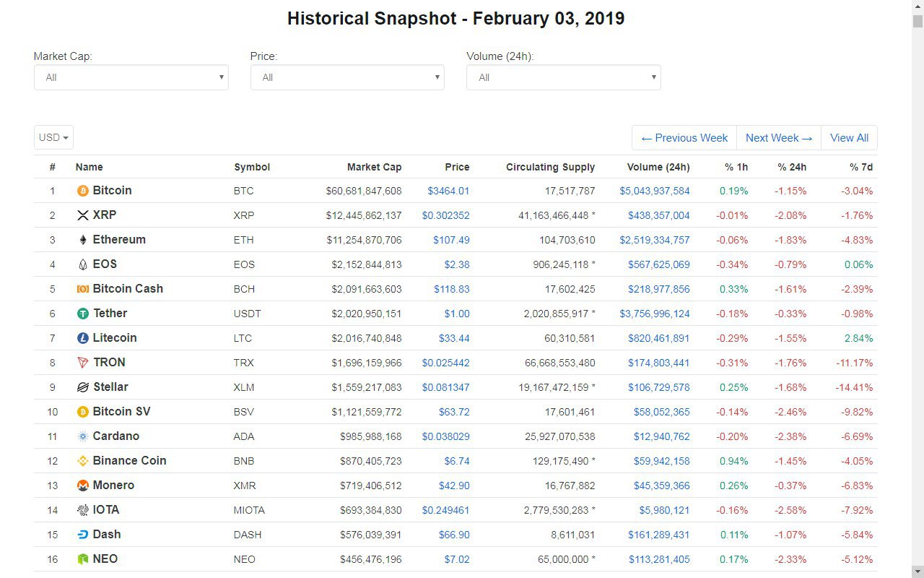Image resolution: width=924 pixels, height=578 pixels.
Task: Click the Binance Coin yellow icon
Action: pos(83,461)
